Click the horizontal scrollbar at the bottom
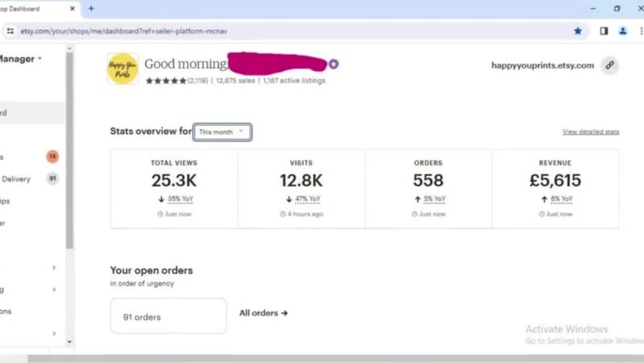Image resolution: width=644 pixels, height=363 pixels. coord(336,359)
